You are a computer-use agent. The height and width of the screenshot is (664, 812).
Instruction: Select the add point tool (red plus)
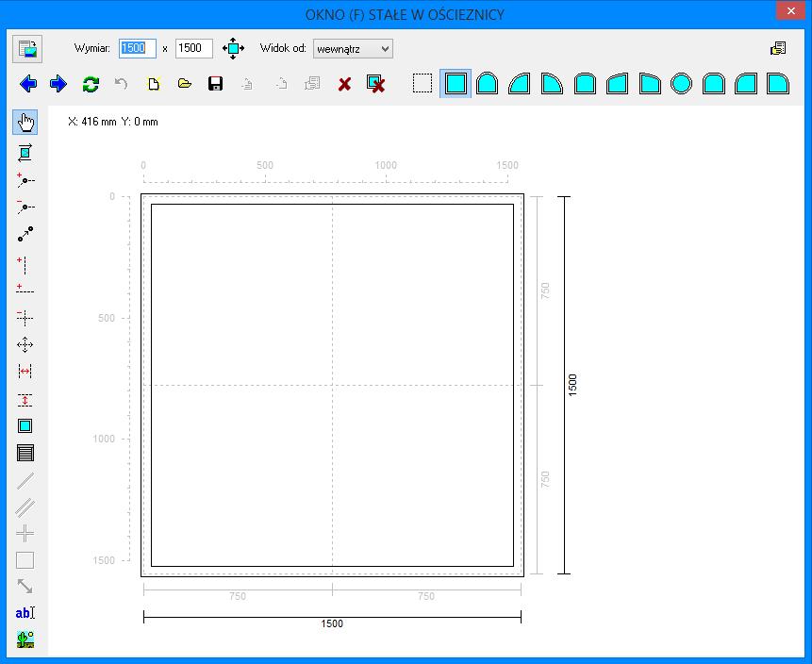(x=25, y=180)
